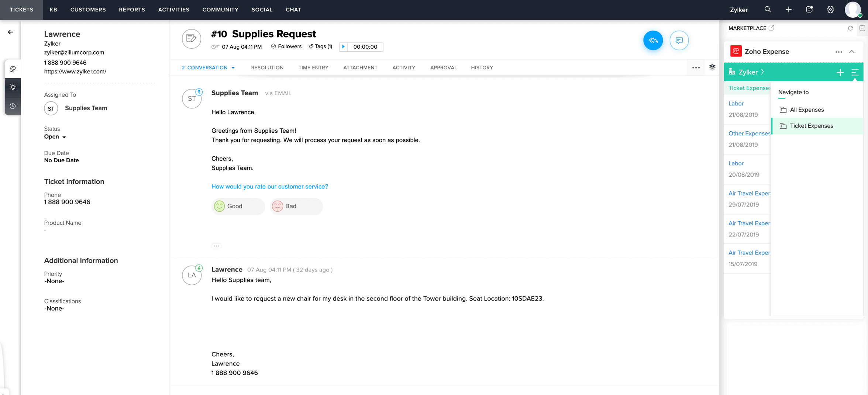
Task: Click the 00:00:00 timer field
Action: (x=365, y=47)
